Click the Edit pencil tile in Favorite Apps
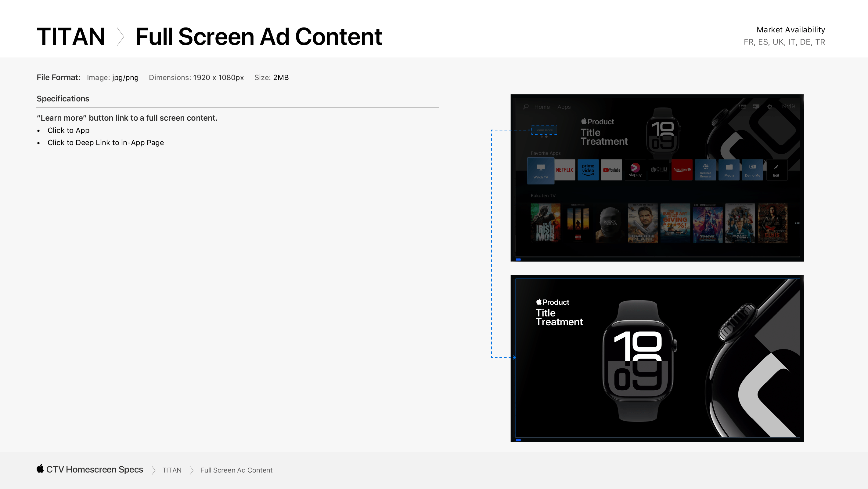This screenshot has height=489, width=868. tap(776, 170)
